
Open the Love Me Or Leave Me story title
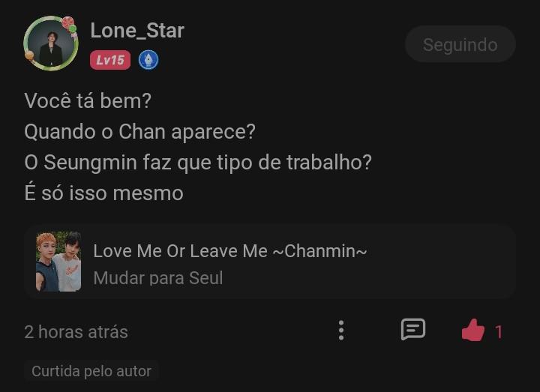coord(229,251)
